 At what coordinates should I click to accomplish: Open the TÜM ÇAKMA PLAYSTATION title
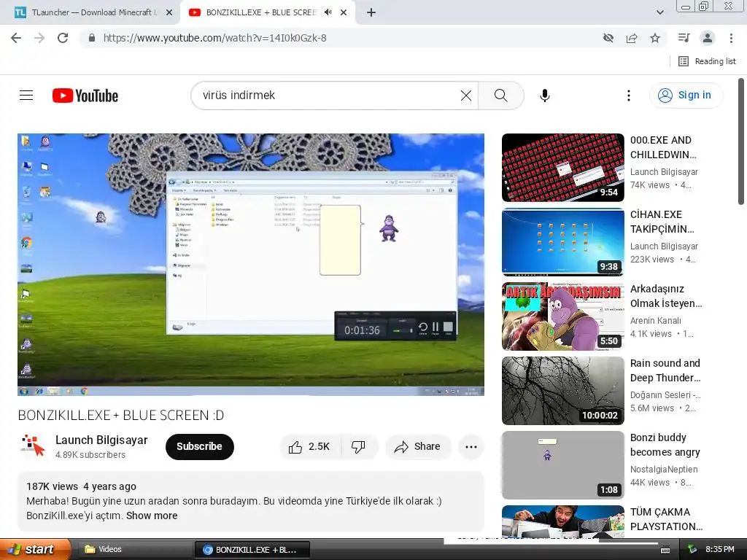click(x=667, y=519)
